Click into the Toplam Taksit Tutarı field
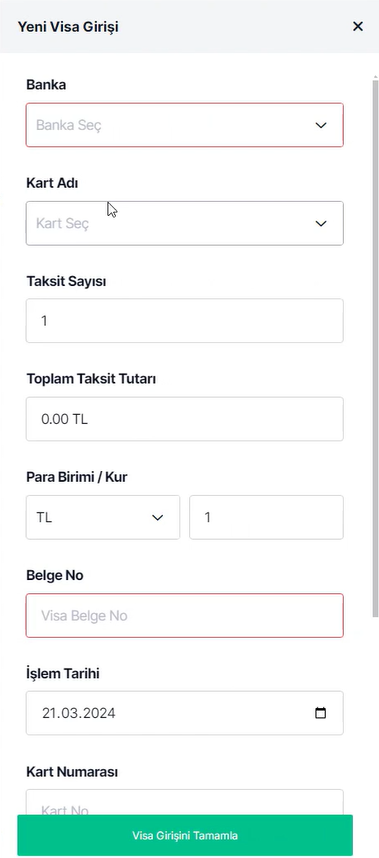 (185, 419)
